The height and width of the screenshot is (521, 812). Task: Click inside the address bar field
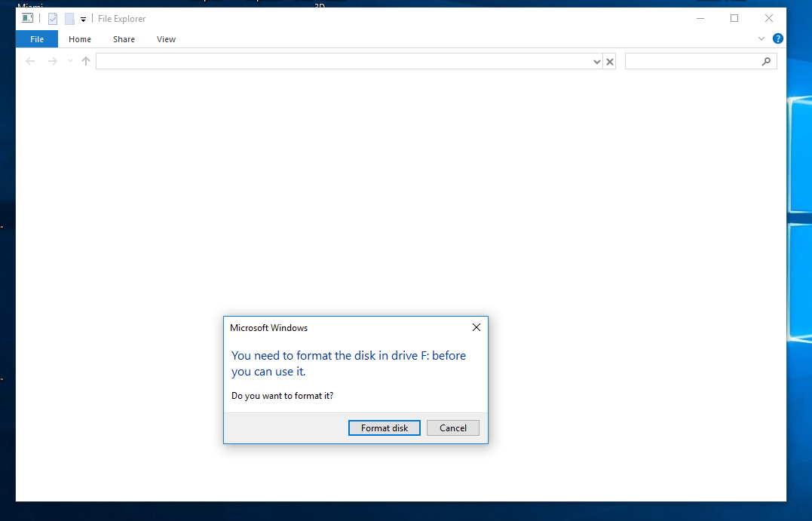pyautogui.click(x=339, y=61)
